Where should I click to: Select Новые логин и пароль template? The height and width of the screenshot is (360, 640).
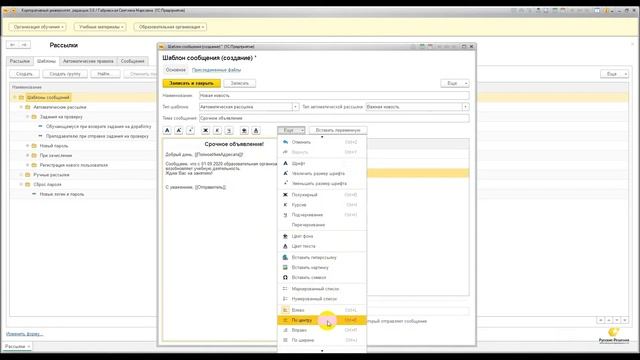point(62,194)
